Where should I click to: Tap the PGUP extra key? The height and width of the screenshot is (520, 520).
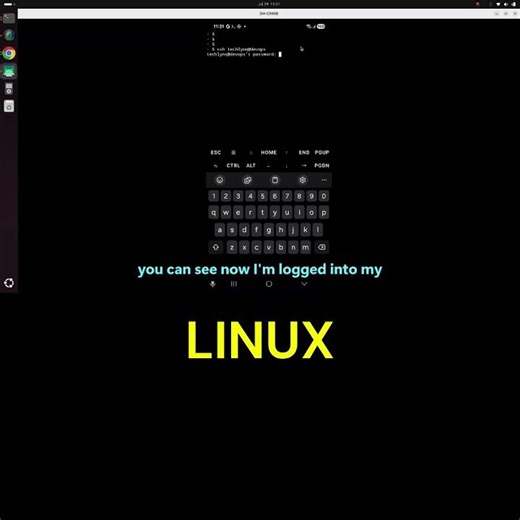pos(322,152)
